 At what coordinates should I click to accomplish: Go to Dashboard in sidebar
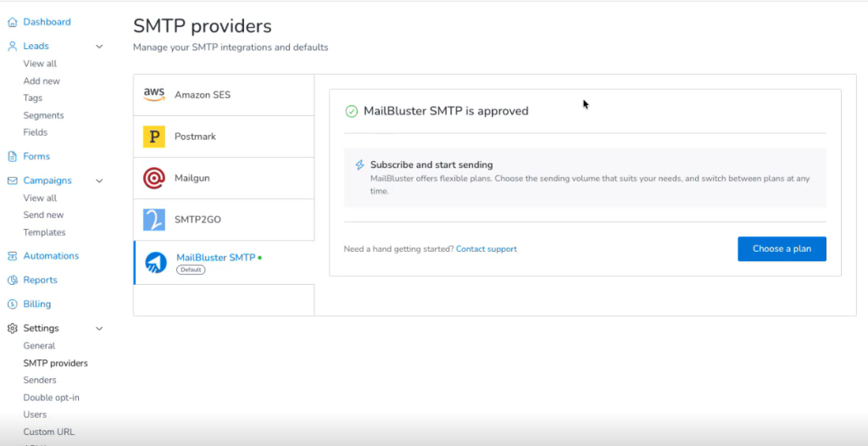tap(47, 22)
